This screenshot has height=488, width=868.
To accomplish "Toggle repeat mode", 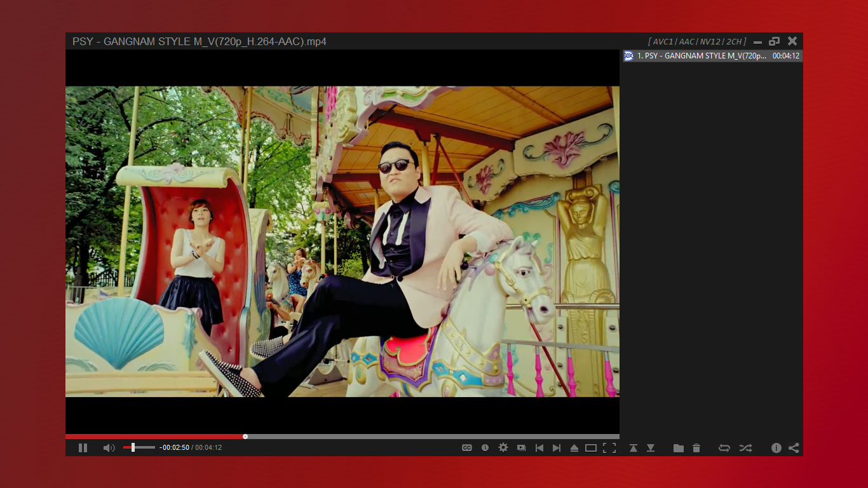I will tap(724, 448).
